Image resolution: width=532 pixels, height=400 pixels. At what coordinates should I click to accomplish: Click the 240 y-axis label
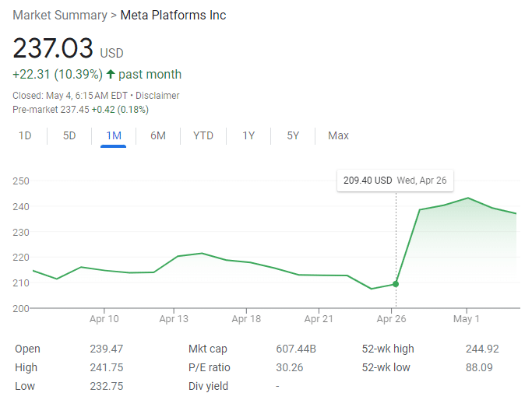21,206
